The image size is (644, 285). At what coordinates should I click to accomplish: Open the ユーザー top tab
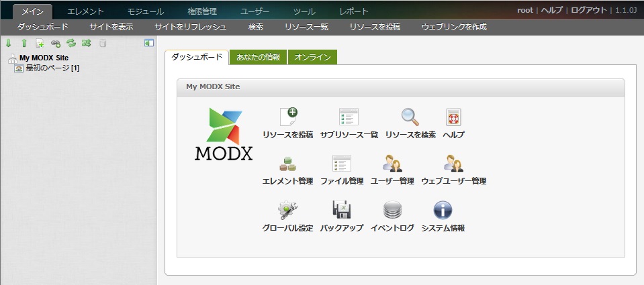[x=255, y=11]
